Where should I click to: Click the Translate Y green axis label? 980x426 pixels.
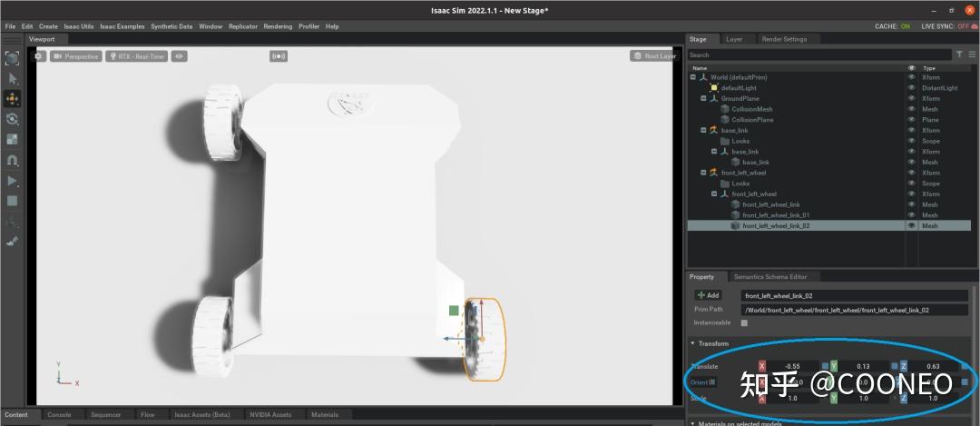point(834,366)
